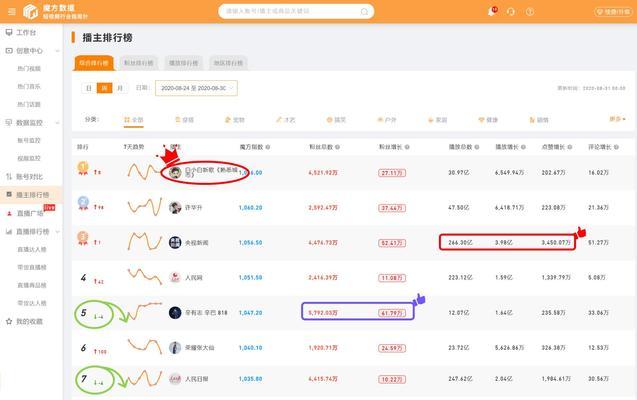Collapse the 数据监控 sidebar section
637x400 pixels.
[57, 123]
